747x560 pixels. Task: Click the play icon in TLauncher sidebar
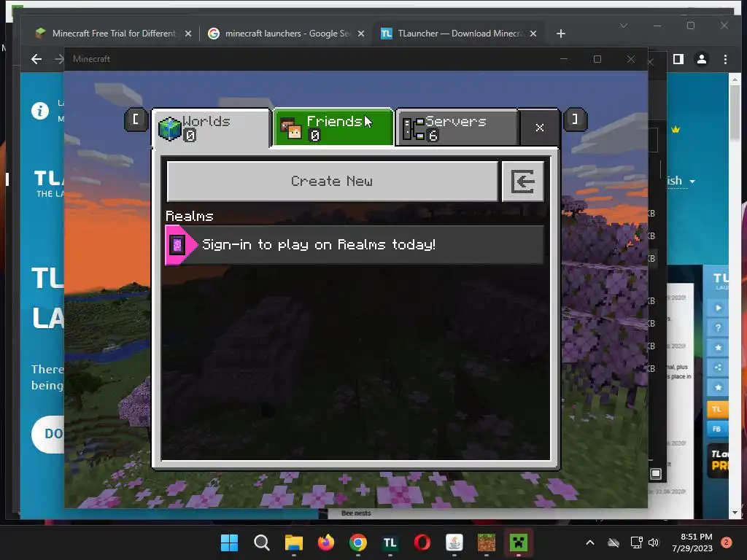pyautogui.click(x=718, y=308)
